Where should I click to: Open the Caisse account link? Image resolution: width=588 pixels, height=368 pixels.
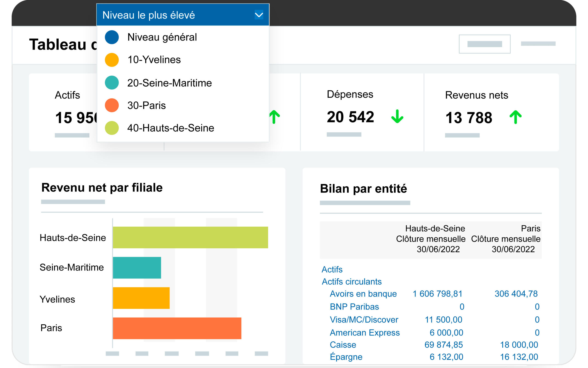pyautogui.click(x=343, y=345)
